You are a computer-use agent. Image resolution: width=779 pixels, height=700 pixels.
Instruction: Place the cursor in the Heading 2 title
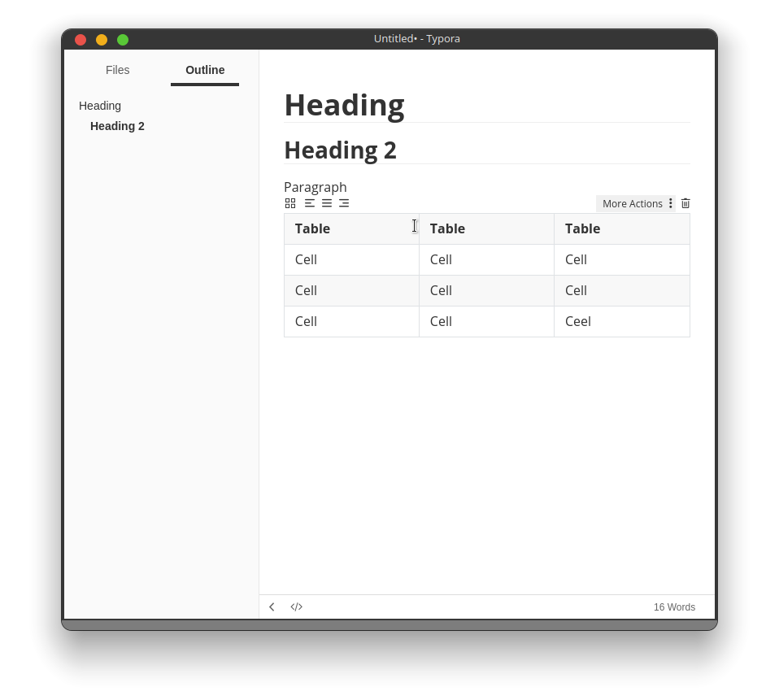[x=341, y=150]
